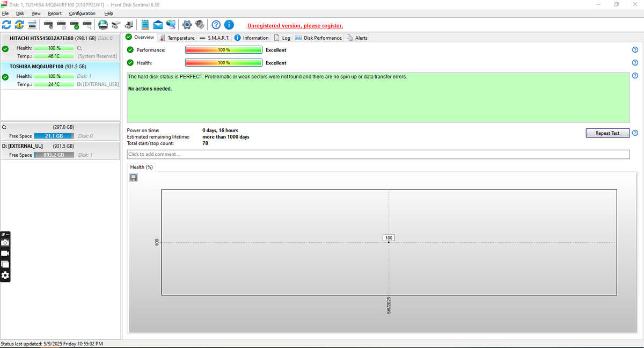The height and width of the screenshot is (348, 644).
Task: Click the speaker acoustic management toolbar icon
Action: (x=199, y=24)
